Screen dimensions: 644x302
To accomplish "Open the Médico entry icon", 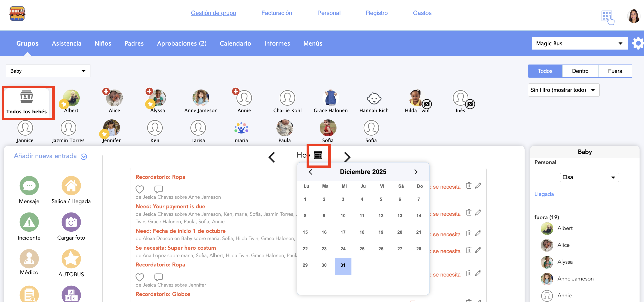I will click(29, 259).
